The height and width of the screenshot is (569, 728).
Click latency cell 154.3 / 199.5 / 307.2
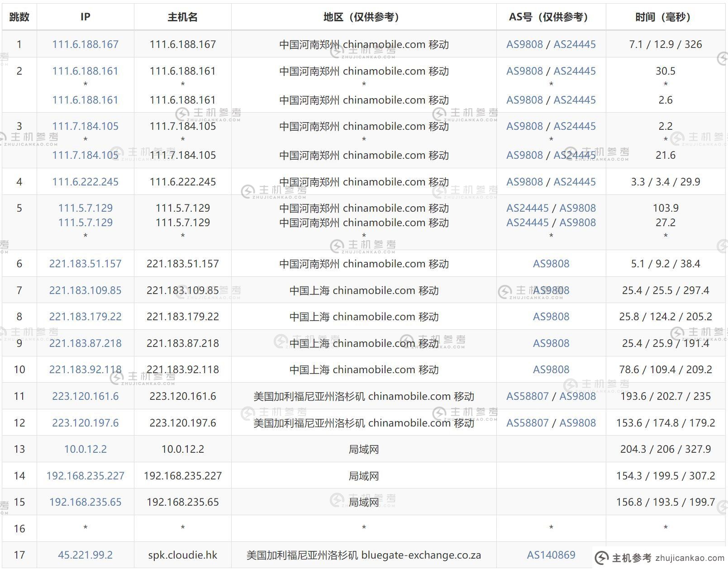(666, 476)
